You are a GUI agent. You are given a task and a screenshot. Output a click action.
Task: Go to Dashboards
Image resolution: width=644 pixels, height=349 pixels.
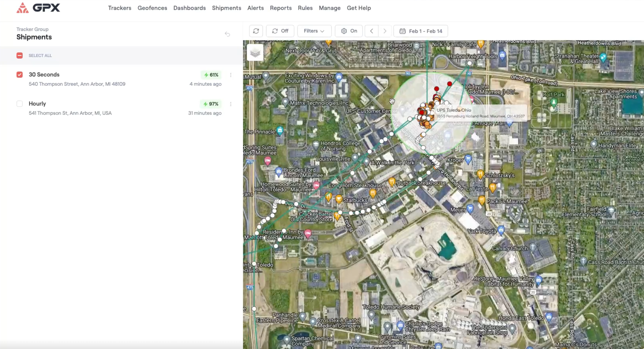pyautogui.click(x=189, y=8)
